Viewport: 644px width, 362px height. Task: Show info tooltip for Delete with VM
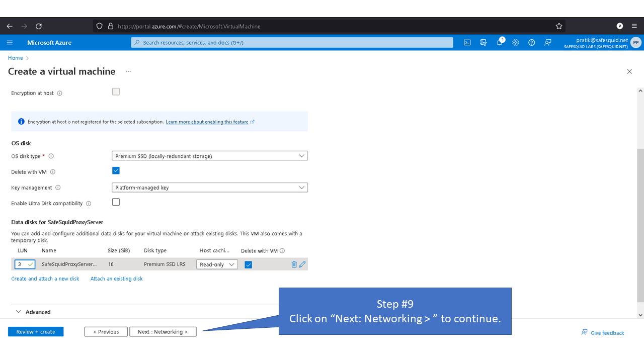(x=53, y=172)
